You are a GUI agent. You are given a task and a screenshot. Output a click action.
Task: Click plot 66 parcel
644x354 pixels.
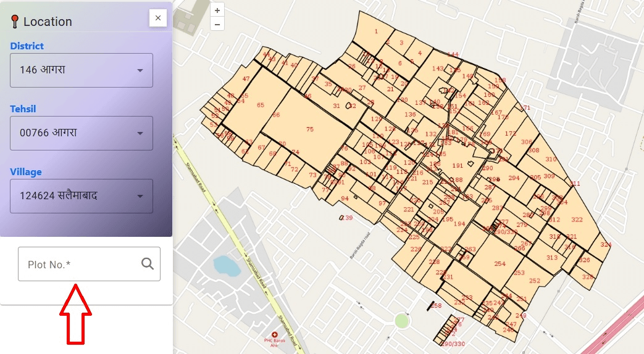pyautogui.click(x=276, y=115)
